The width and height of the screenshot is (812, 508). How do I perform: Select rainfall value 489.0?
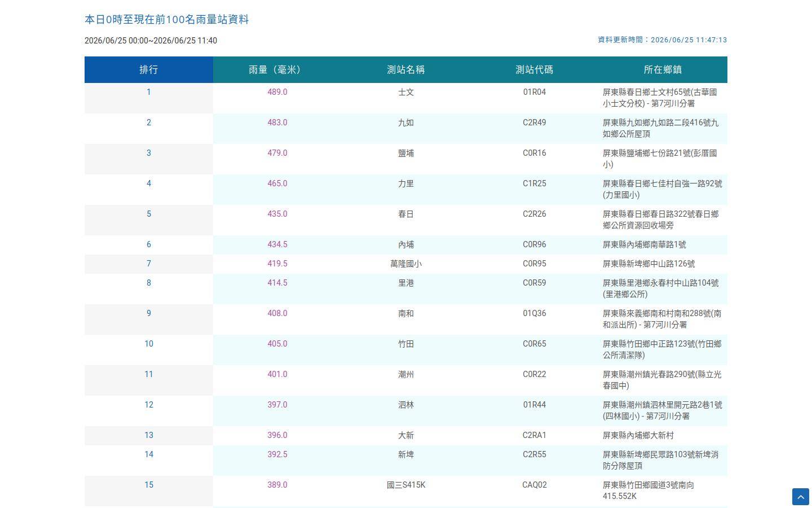tap(277, 92)
